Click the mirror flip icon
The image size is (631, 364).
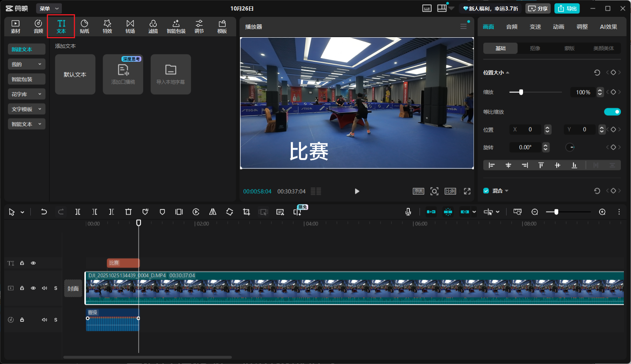[x=213, y=212]
